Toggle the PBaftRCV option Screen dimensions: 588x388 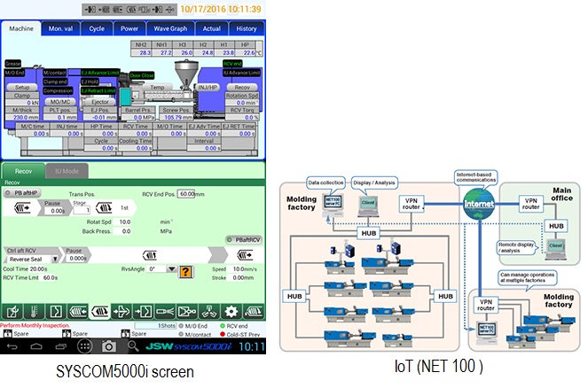tap(244, 240)
